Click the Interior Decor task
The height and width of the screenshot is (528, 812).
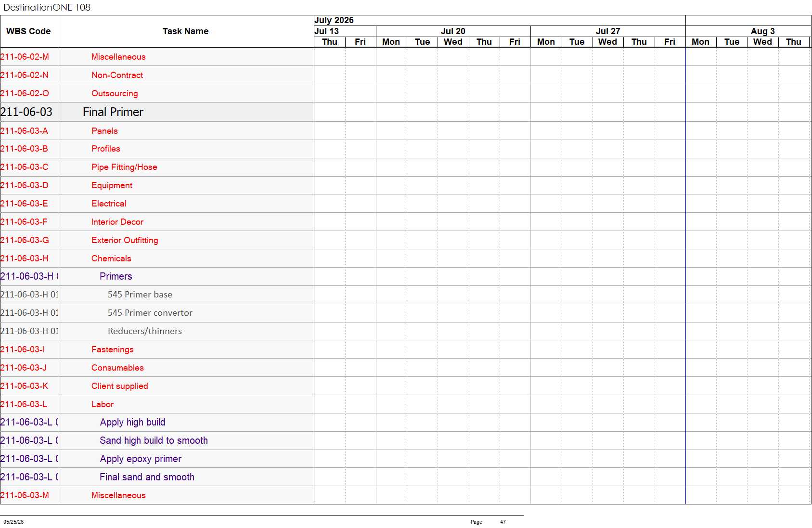(117, 222)
